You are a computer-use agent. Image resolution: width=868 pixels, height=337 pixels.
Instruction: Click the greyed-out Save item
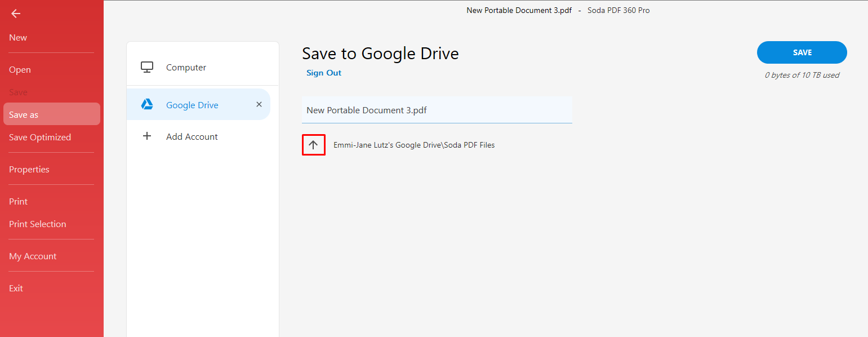pos(18,92)
